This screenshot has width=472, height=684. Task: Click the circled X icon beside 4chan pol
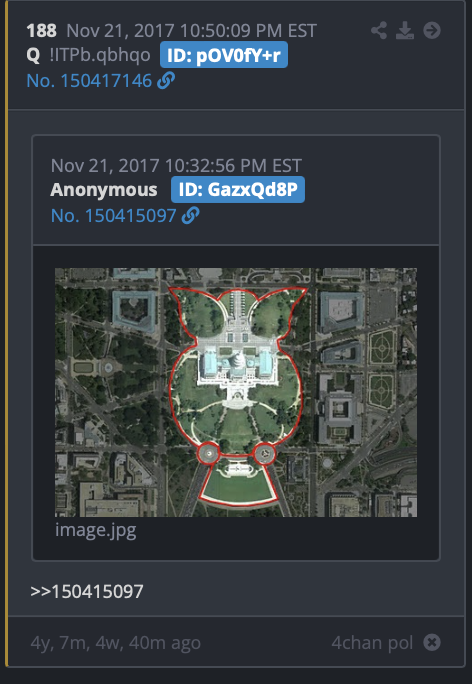(432, 642)
